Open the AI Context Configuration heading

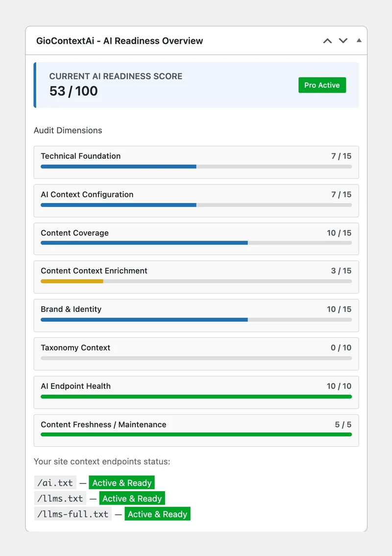[87, 194]
